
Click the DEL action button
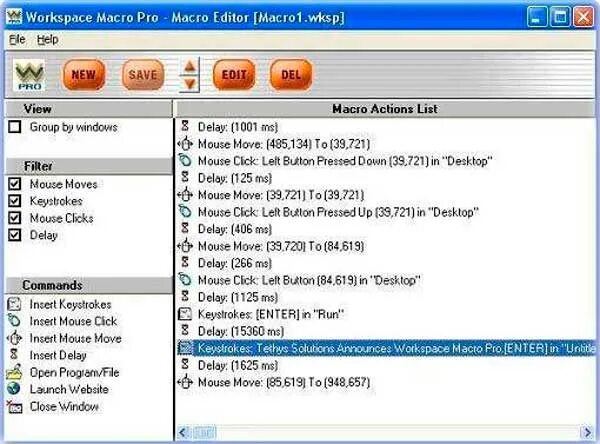click(291, 75)
